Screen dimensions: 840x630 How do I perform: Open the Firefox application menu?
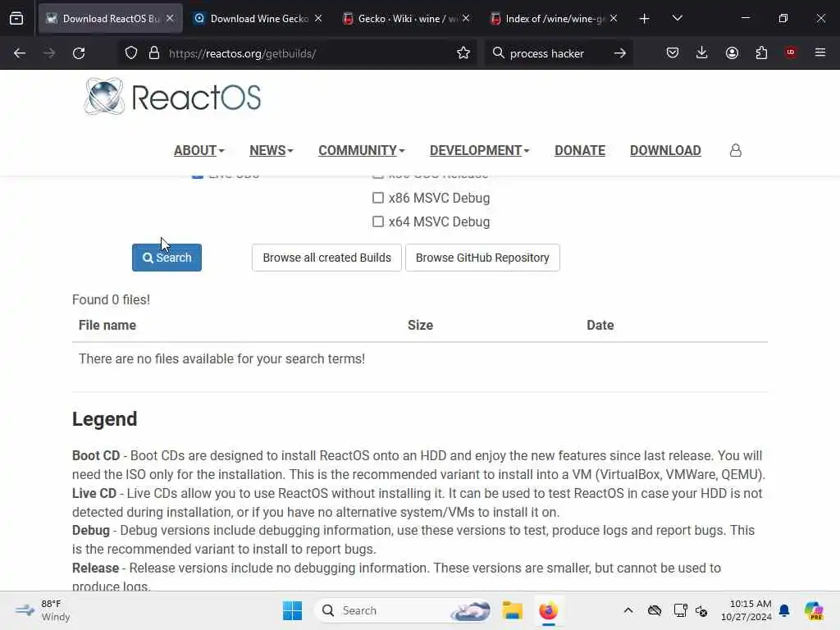click(x=819, y=52)
